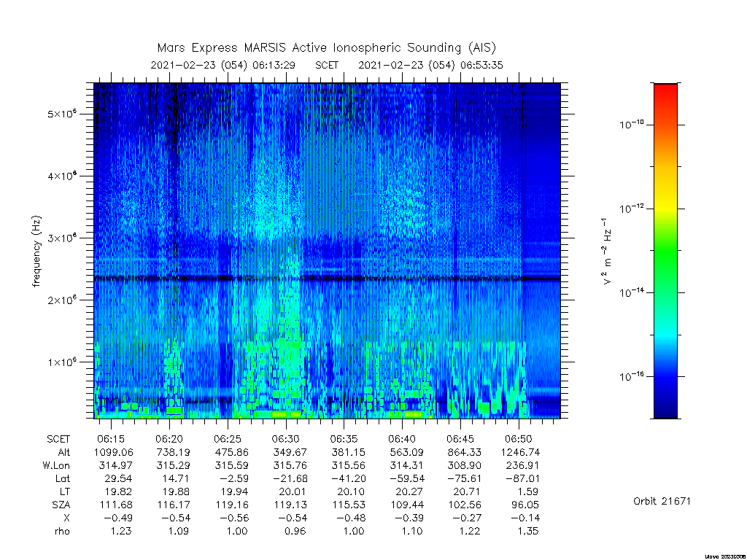747x560 pixels.
Task: Click the 5×10⁶ frequency tick label
Action: click(x=62, y=114)
